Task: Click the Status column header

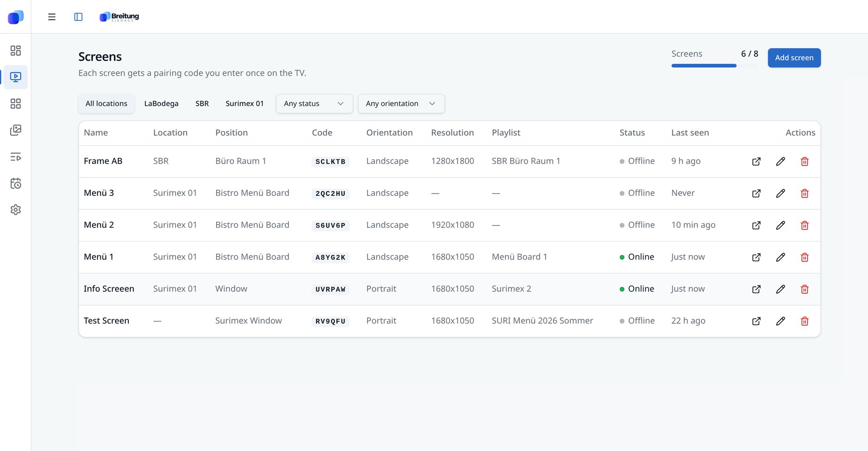Action: [x=632, y=133]
